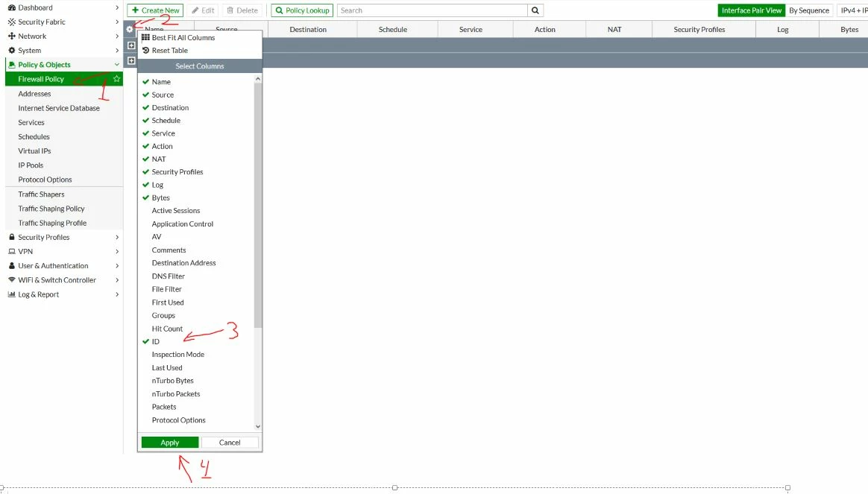The image size is (868, 494).
Task: Open the Services menu item
Action: (31, 123)
